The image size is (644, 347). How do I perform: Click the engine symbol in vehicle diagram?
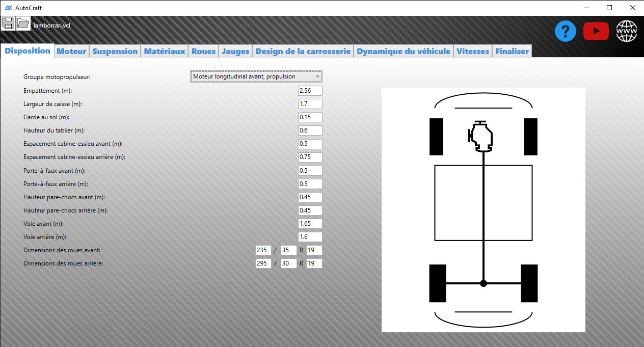pos(481,137)
